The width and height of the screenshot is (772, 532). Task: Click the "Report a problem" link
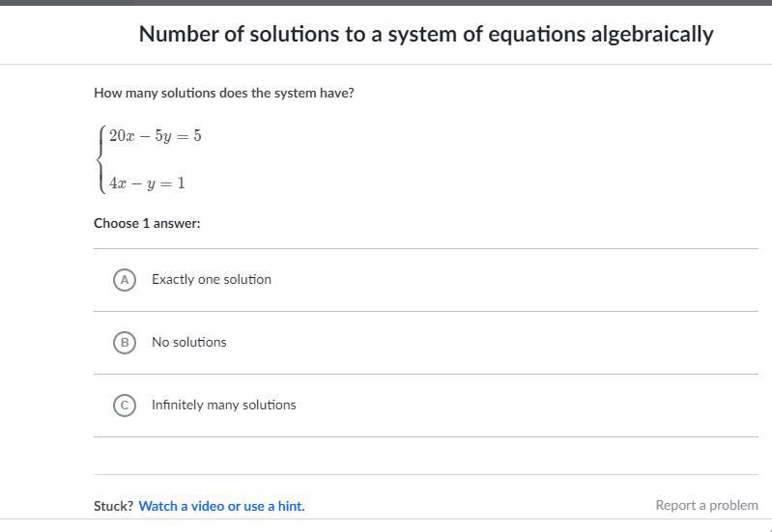tap(706, 505)
